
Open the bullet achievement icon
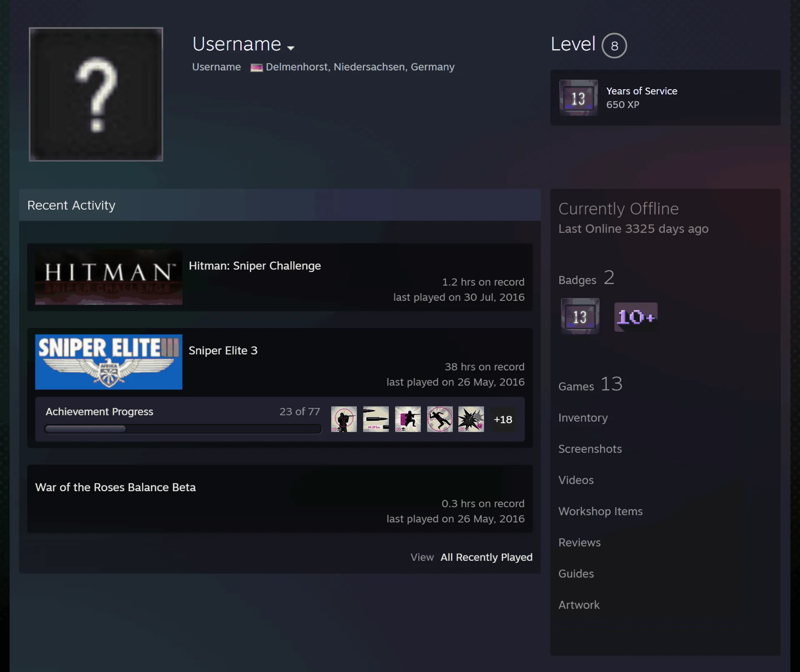(x=376, y=419)
